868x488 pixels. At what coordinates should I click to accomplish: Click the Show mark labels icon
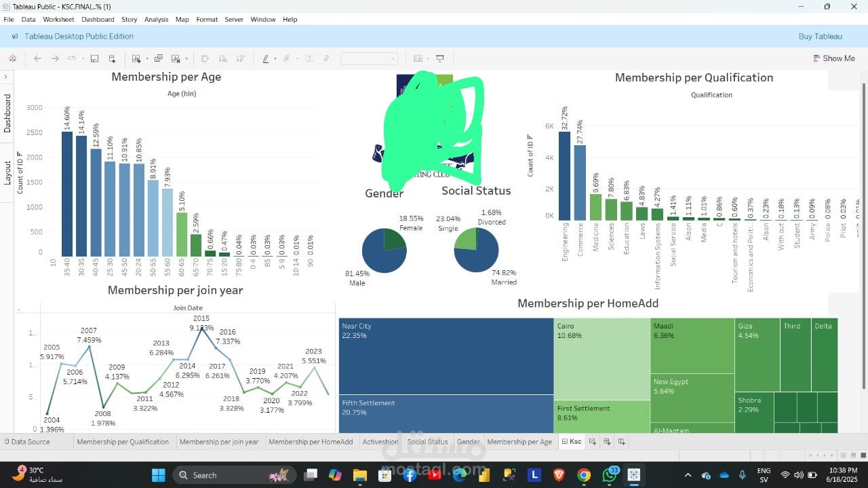click(x=309, y=58)
